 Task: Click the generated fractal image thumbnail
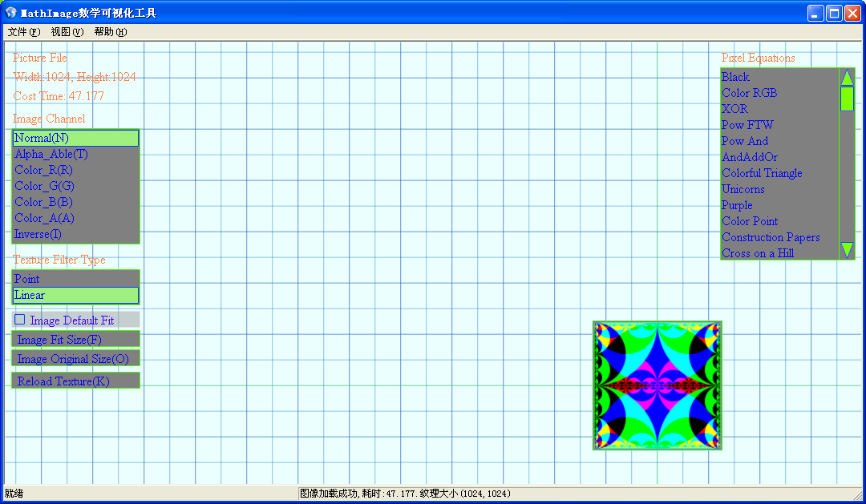tap(658, 385)
